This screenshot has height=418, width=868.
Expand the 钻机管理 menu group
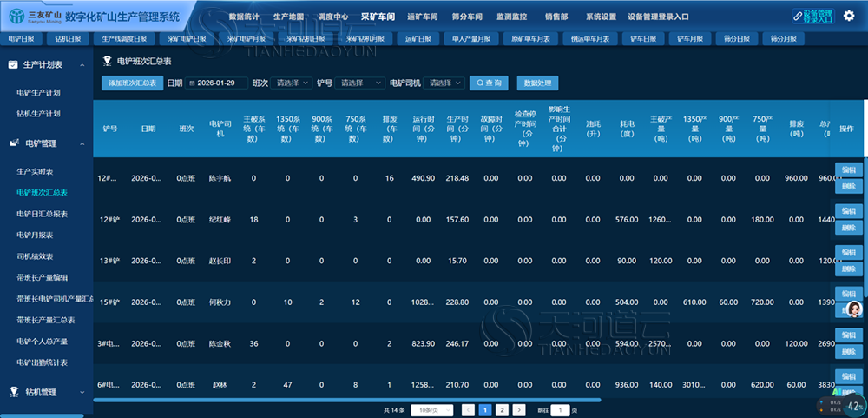tap(82, 393)
